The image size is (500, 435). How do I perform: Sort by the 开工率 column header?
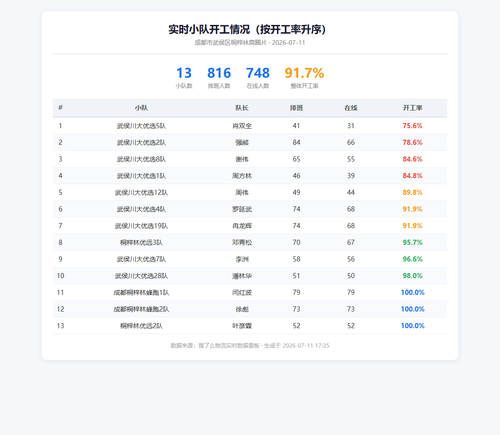coord(413,108)
